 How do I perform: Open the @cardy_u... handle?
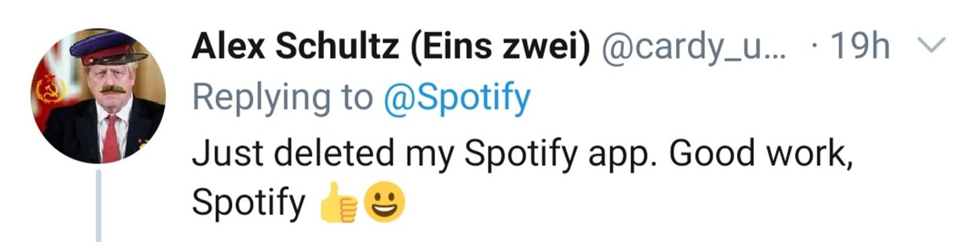pyautogui.click(x=693, y=47)
